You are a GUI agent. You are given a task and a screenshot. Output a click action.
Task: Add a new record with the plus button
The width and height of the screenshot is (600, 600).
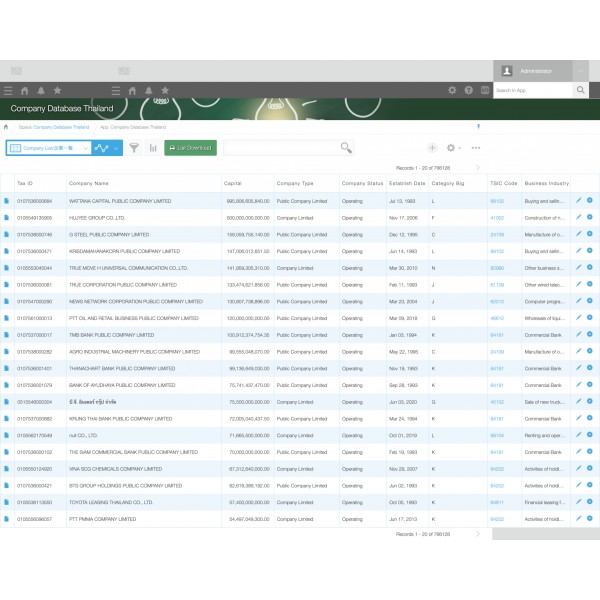(x=432, y=148)
